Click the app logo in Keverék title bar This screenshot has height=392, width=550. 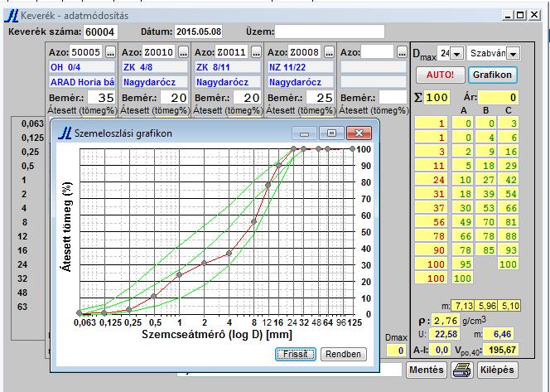[x=12, y=16]
